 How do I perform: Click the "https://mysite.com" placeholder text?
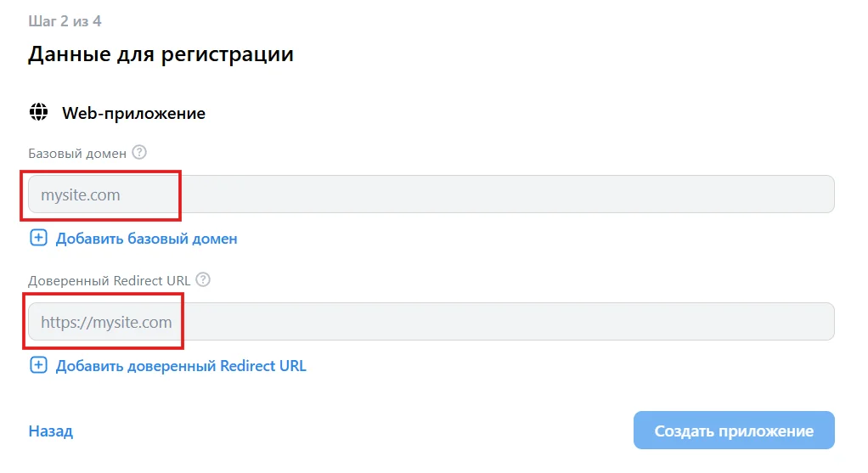pos(106,323)
